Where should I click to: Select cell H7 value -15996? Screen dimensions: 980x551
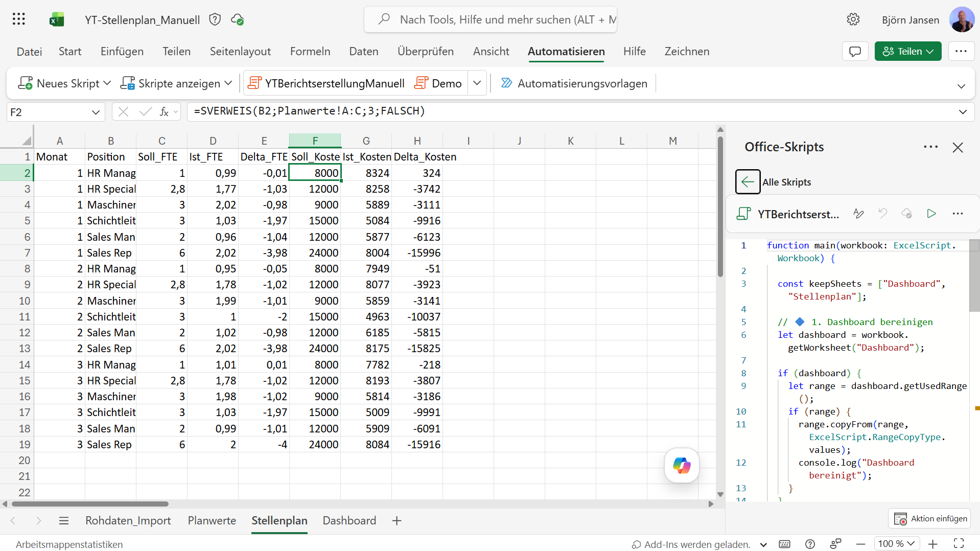(x=417, y=253)
